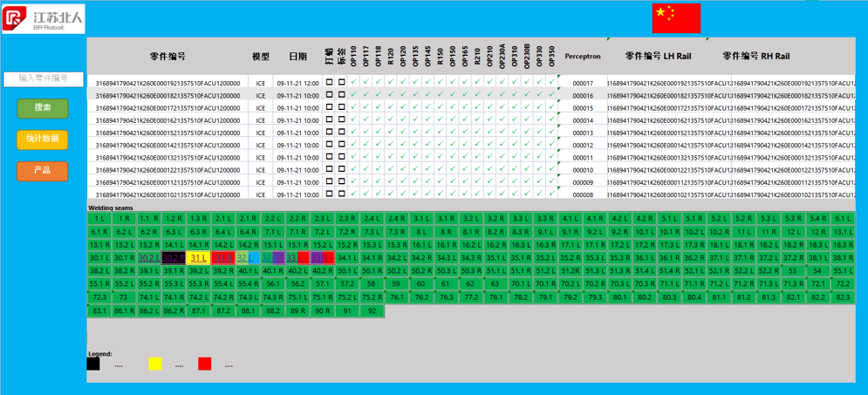
Task: Toggle the 标签 checkbox for Perceptron 000016 row
Action: click(x=341, y=95)
